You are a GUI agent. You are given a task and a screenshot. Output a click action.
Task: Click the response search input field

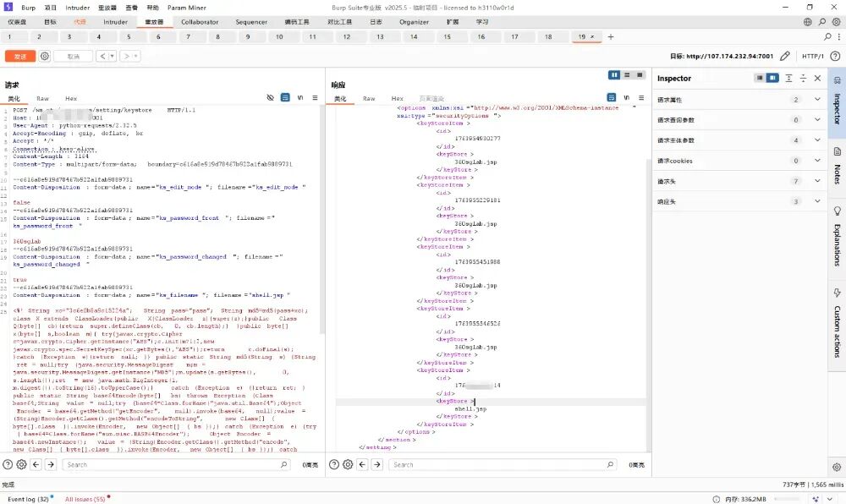click(503, 464)
